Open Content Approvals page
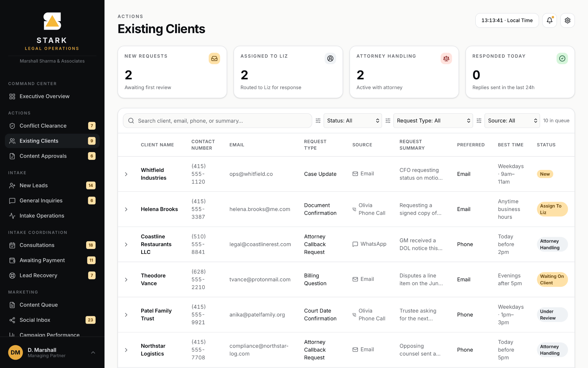The height and width of the screenshot is (368, 588). (52, 156)
